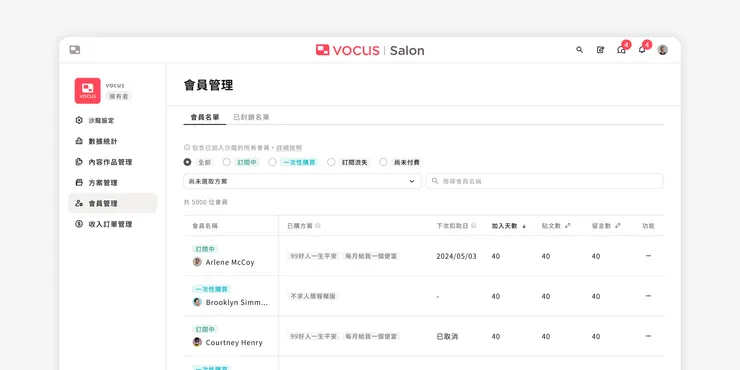Click the VOCUS | Salon header logo
The width and height of the screenshot is (740, 370).
[x=370, y=50]
